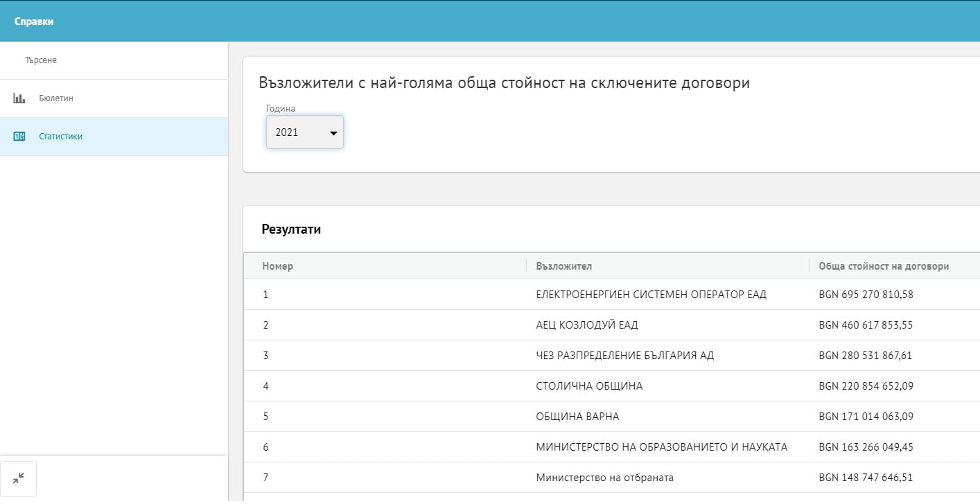This screenshot has width=980, height=504.
Task: Click the dropdown arrow next to 2021
Action: [x=333, y=132]
